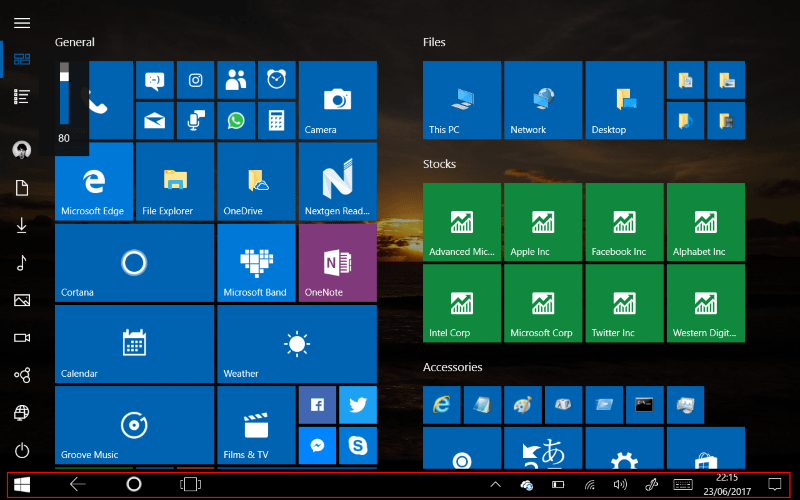This screenshot has height=500, width=800.
Task: Launch the OneNote tile
Action: coord(338,263)
